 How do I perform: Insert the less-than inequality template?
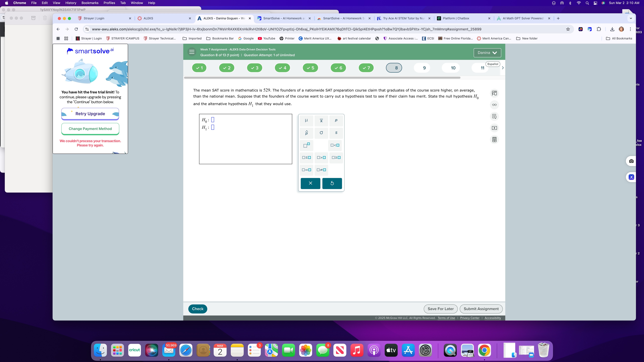pos(335,145)
